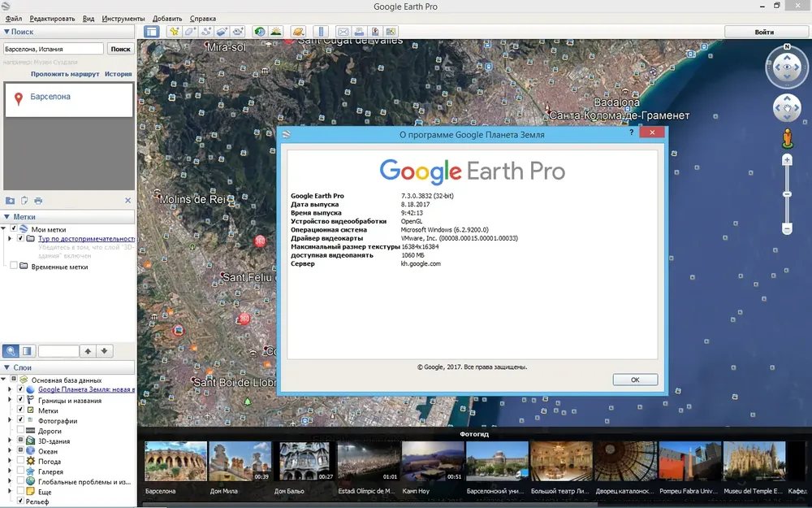Uncheck the Фотографии layer checkbox

click(x=21, y=419)
